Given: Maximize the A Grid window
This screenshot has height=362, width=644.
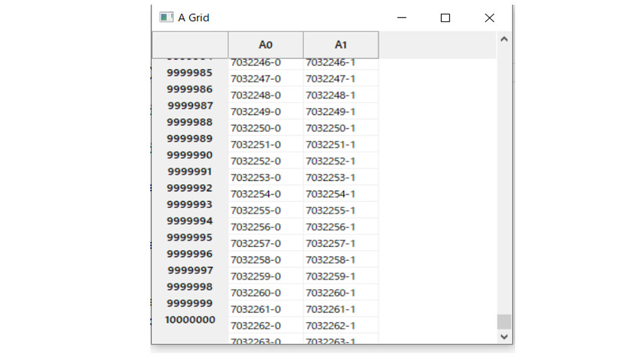Looking at the screenshot, I should tap(445, 18).
